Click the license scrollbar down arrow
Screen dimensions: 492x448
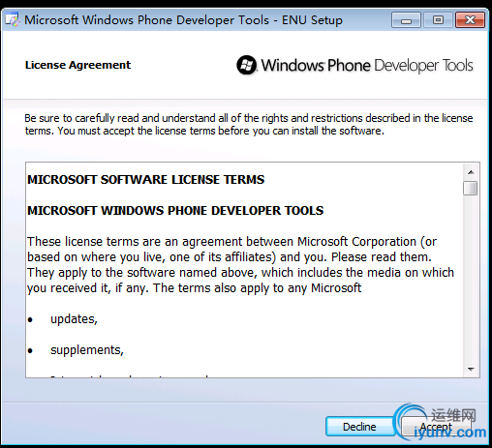471,369
